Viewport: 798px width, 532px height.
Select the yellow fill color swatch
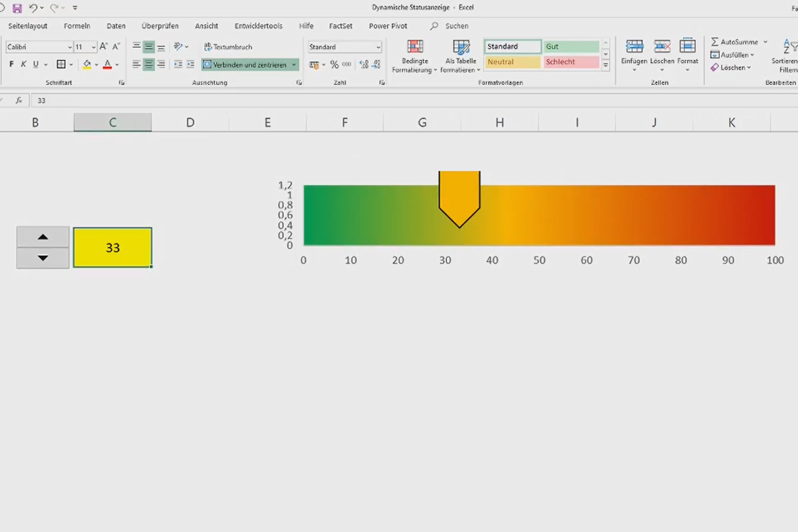point(86,65)
